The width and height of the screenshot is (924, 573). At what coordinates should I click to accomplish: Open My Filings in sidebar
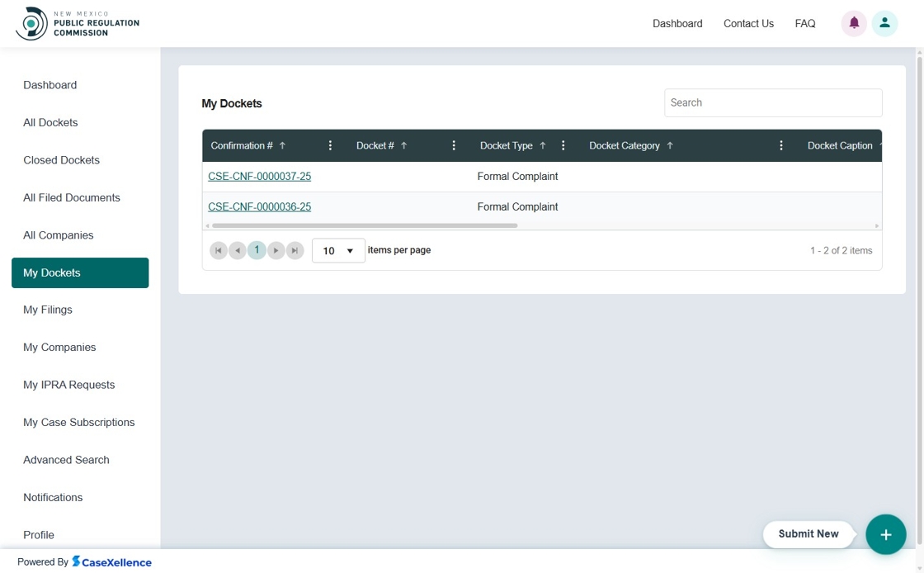tap(48, 310)
